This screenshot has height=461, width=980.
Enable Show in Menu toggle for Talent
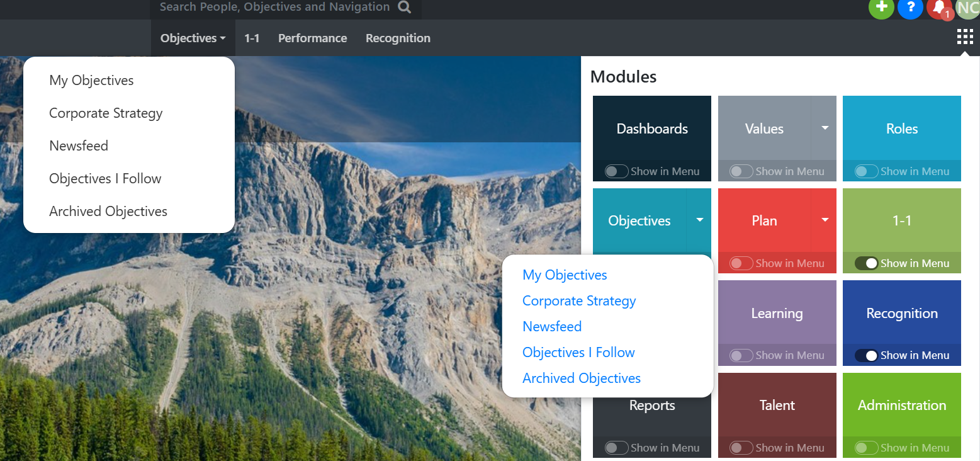tap(741, 448)
